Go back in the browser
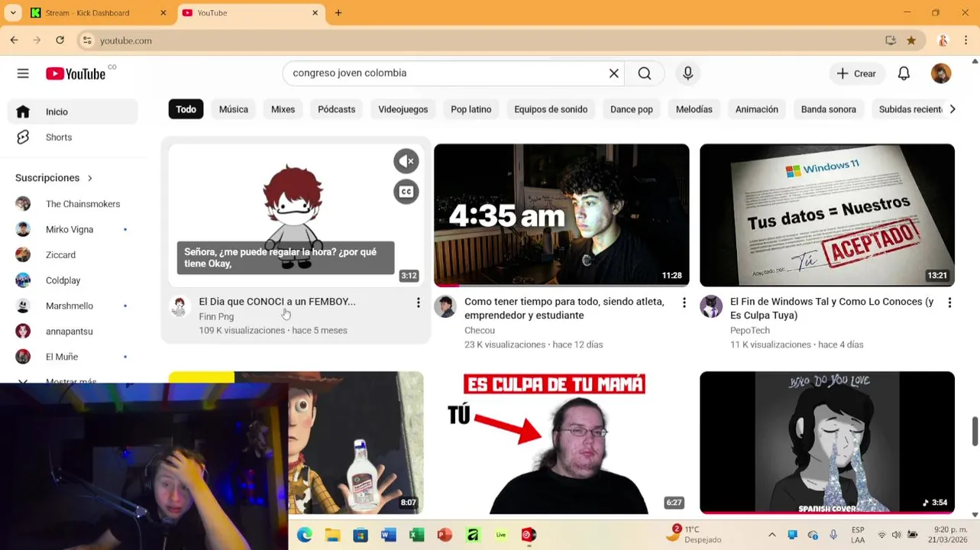980x550 pixels. click(15, 40)
